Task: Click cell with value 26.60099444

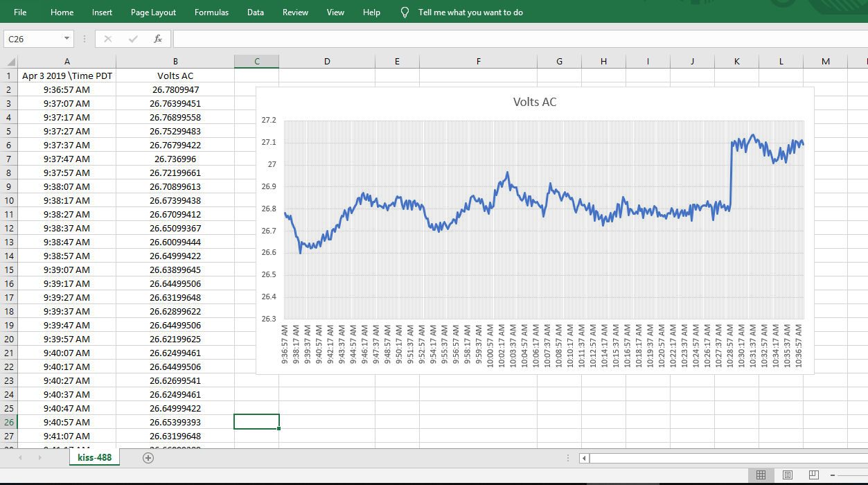Action: coord(175,242)
